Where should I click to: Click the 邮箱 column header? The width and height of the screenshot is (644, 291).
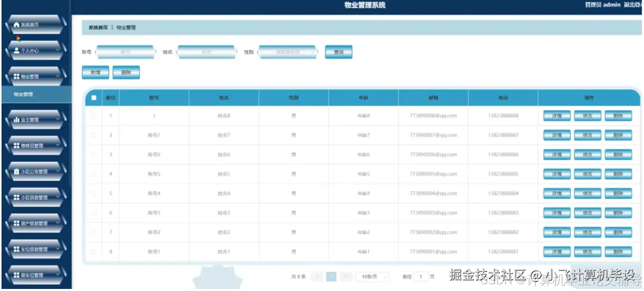point(433,97)
